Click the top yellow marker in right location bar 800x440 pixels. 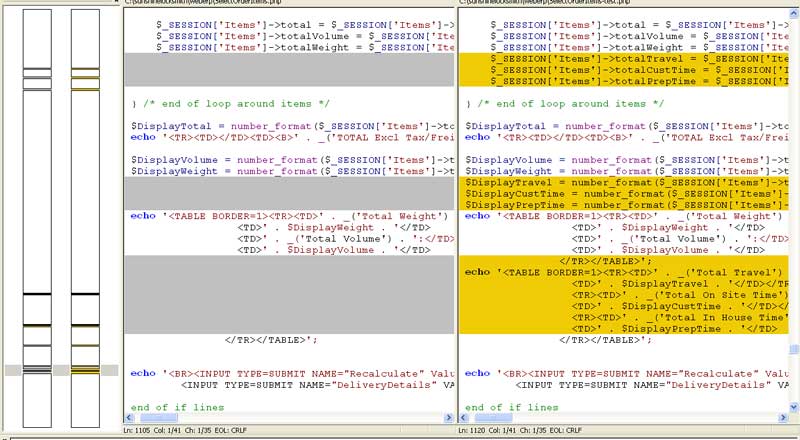pos(85,72)
